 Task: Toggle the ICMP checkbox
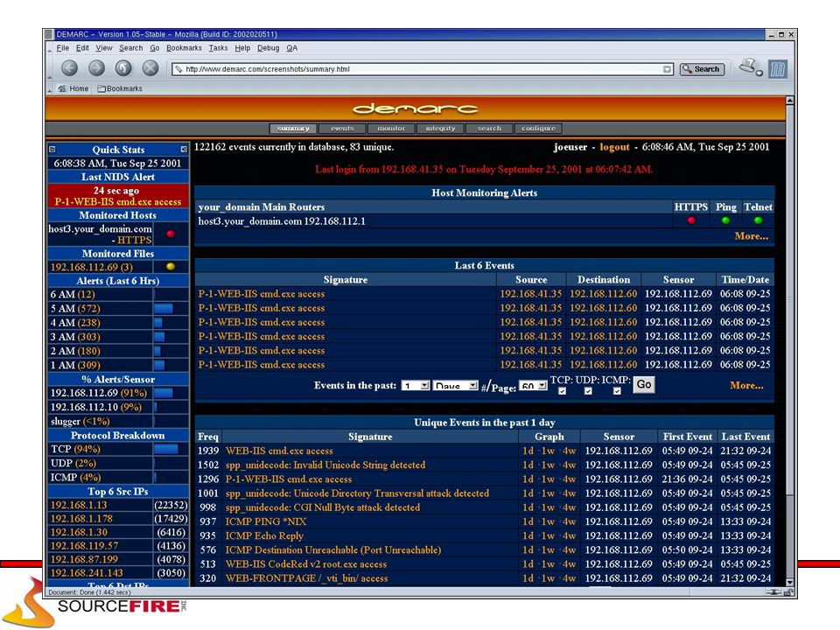[617, 391]
